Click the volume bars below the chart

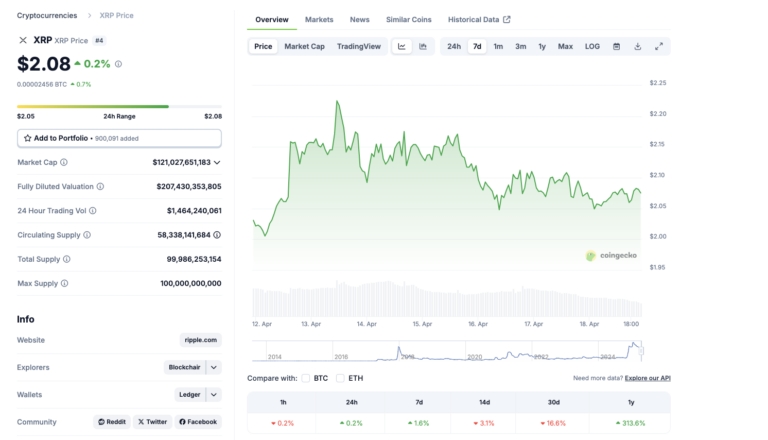click(x=447, y=299)
